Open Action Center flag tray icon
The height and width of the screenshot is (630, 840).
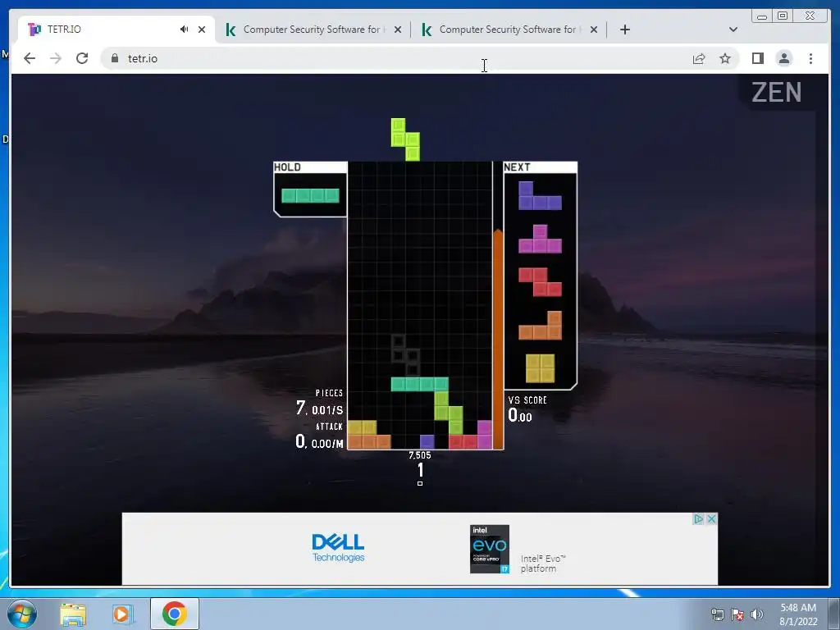coord(737,614)
